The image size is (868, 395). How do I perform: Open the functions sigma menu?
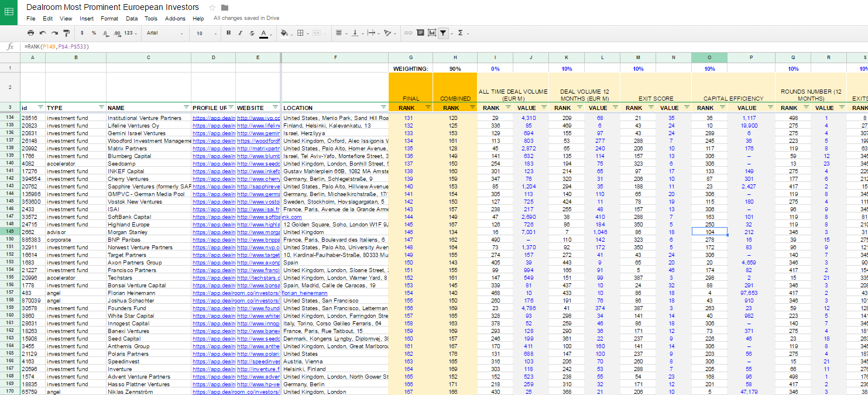pyautogui.click(x=462, y=33)
